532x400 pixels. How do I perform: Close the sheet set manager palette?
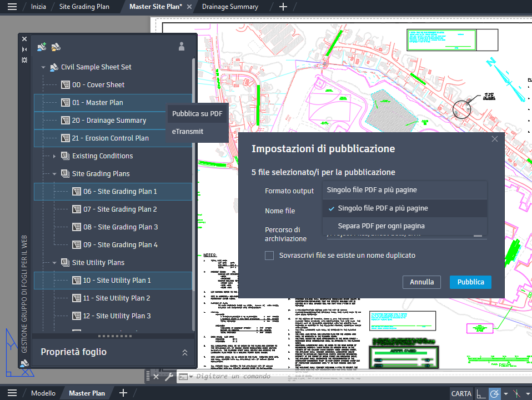click(x=24, y=39)
